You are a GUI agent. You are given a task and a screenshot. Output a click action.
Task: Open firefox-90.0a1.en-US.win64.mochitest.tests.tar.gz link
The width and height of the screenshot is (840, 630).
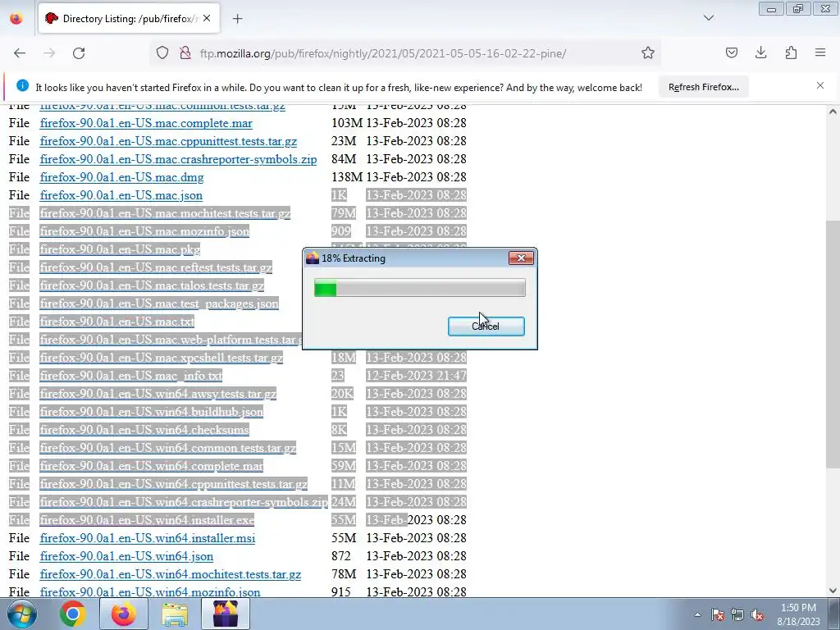[x=171, y=575]
